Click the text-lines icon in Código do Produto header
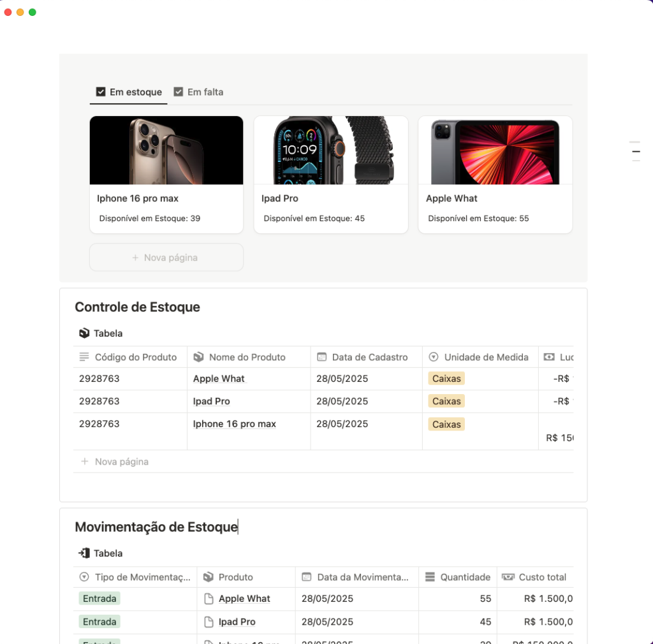653x644 pixels. [x=84, y=357]
